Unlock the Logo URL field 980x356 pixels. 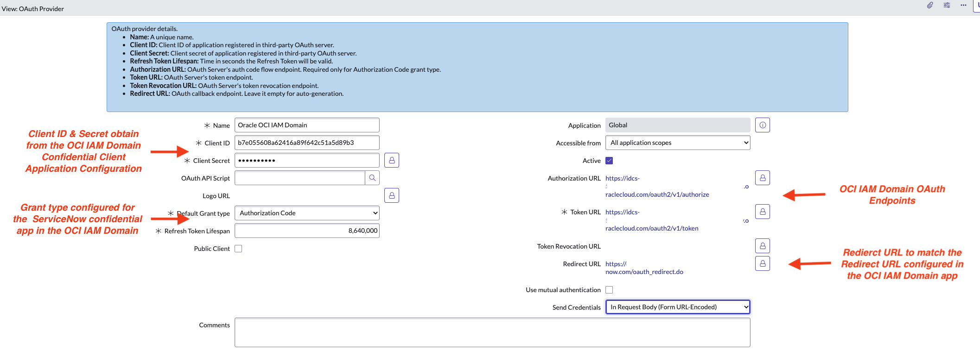[x=392, y=195]
